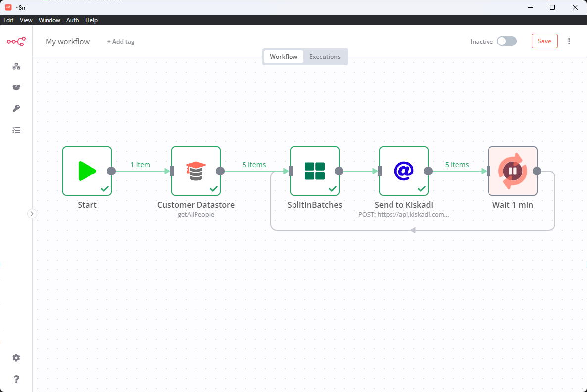Click the Send to Kiskadi output connector
Viewport: 587px width, 392px height.
[x=428, y=171]
